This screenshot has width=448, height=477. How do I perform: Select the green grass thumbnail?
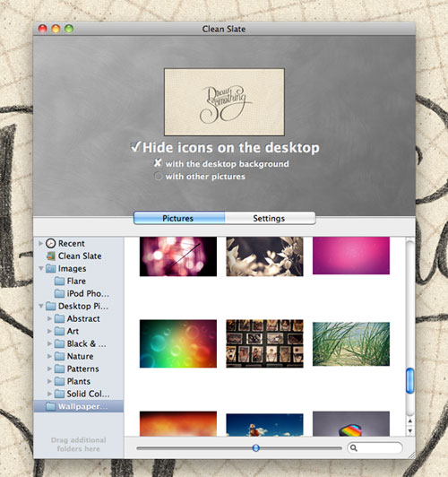click(x=351, y=344)
